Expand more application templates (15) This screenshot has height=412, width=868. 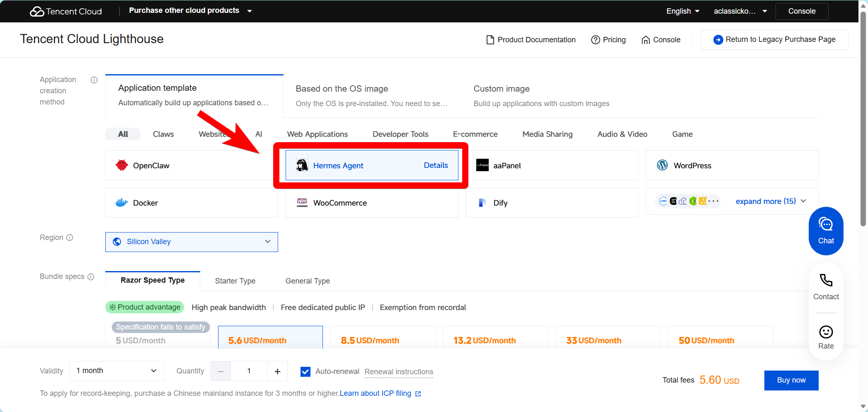[771, 201]
